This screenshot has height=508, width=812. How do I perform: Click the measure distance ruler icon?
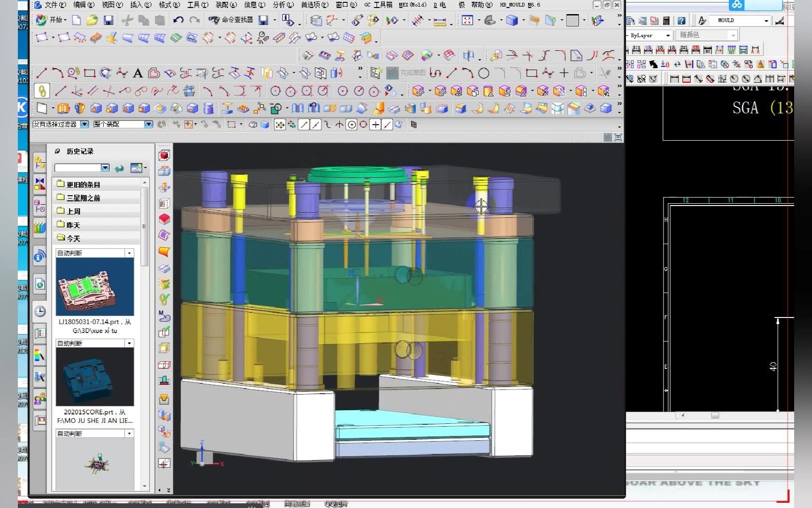coord(440,20)
